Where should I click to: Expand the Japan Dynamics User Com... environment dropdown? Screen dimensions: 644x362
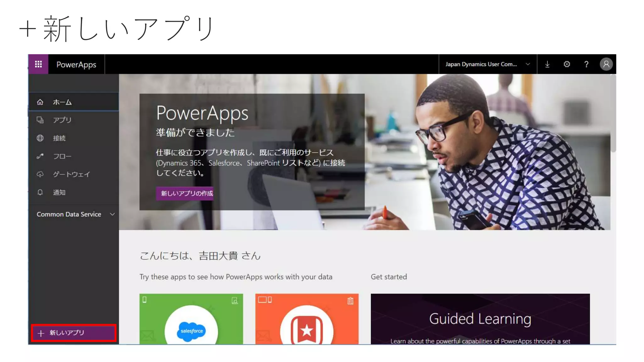(x=488, y=64)
